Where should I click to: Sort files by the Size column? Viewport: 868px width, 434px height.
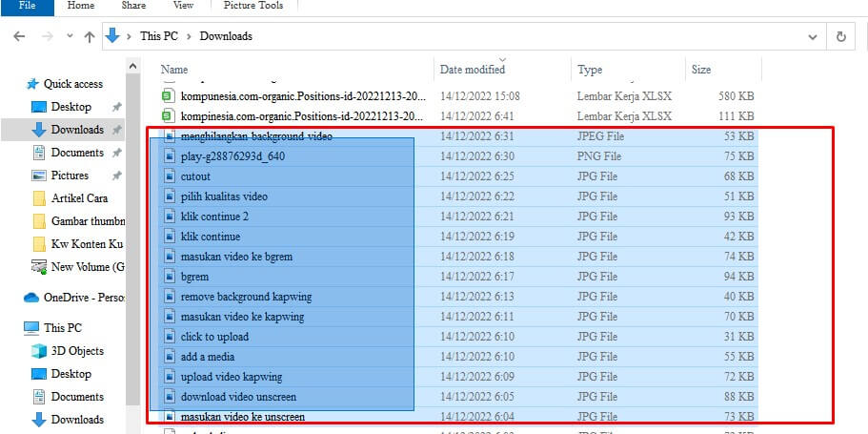(701, 70)
